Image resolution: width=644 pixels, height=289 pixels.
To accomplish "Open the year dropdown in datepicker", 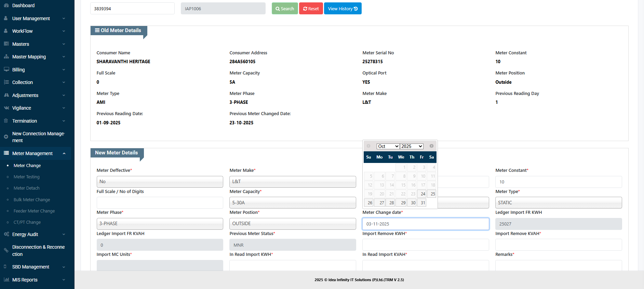I will click(x=412, y=146).
